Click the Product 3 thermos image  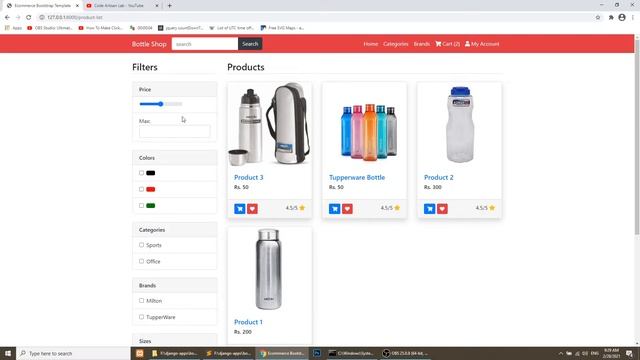pyautogui.click(x=270, y=124)
